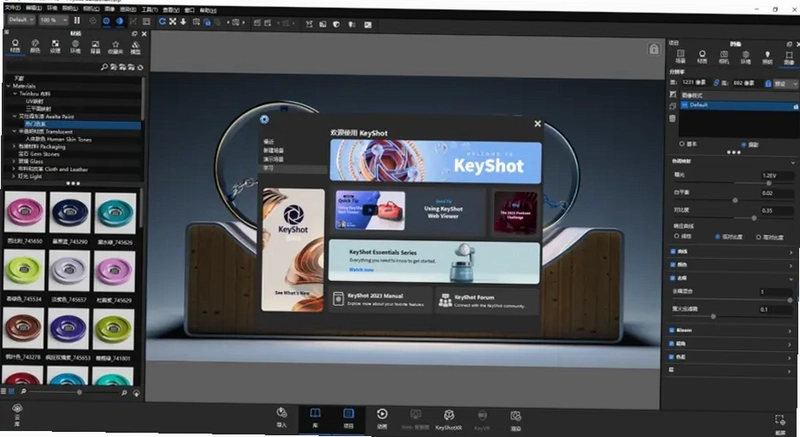
Task: Pause real-time rendering
Action: click(x=77, y=20)
